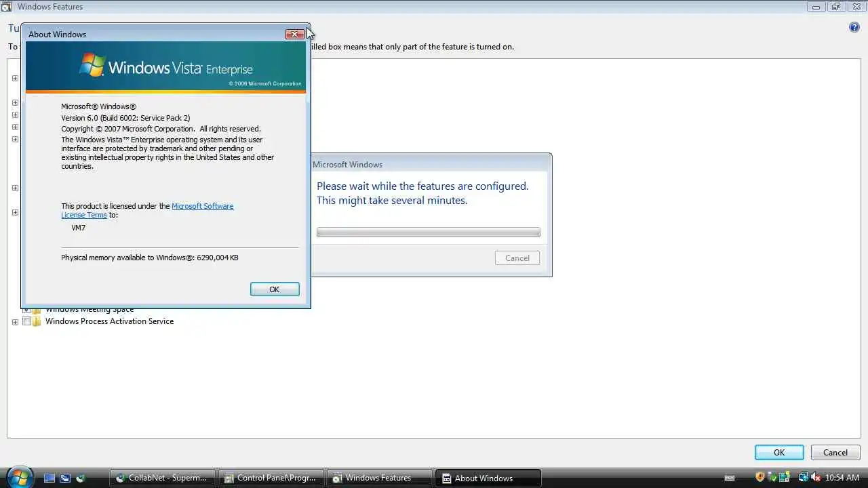Switch to CollabNet taskbar window

coord(163,478)
